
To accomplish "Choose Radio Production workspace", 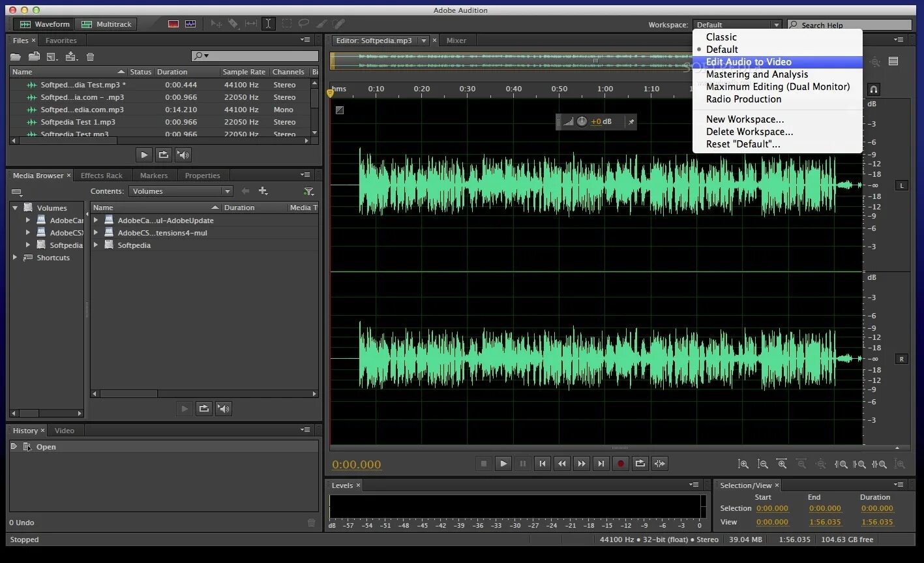I will tap(777, 99).
